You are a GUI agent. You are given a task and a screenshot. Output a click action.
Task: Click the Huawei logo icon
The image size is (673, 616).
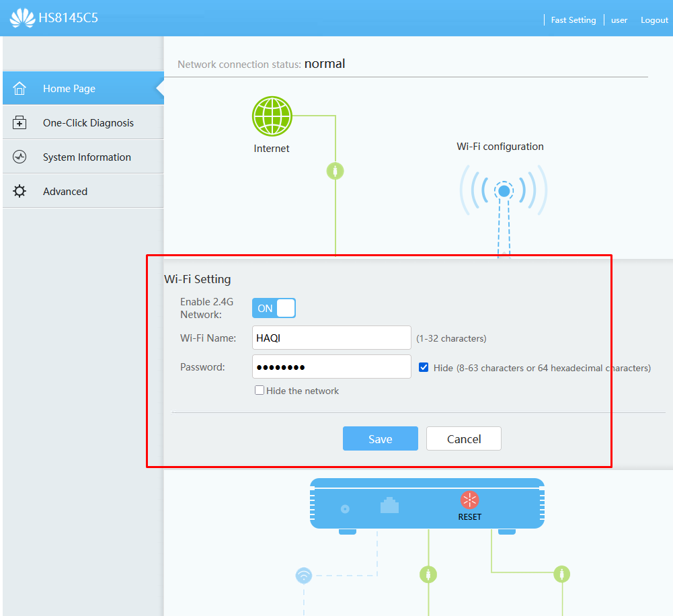[x=22, y=19]
